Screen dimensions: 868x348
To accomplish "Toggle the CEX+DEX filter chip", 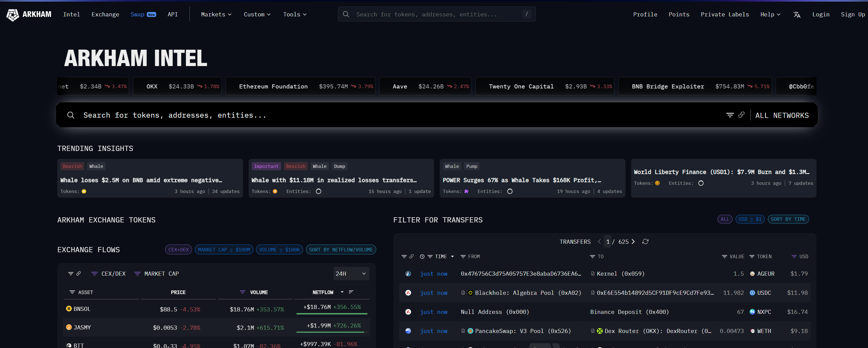I will 179,250.
